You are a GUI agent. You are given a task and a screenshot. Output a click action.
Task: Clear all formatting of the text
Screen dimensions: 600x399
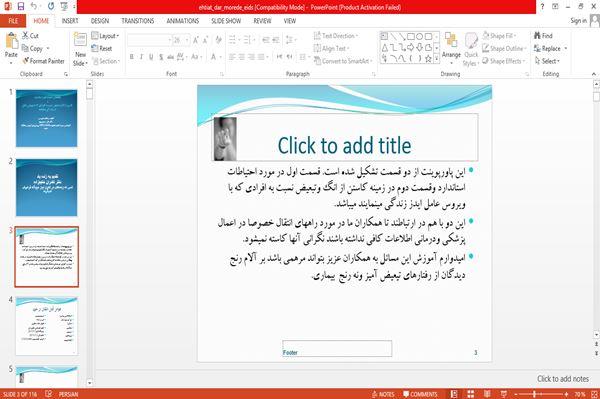click(x=218, y=40)
